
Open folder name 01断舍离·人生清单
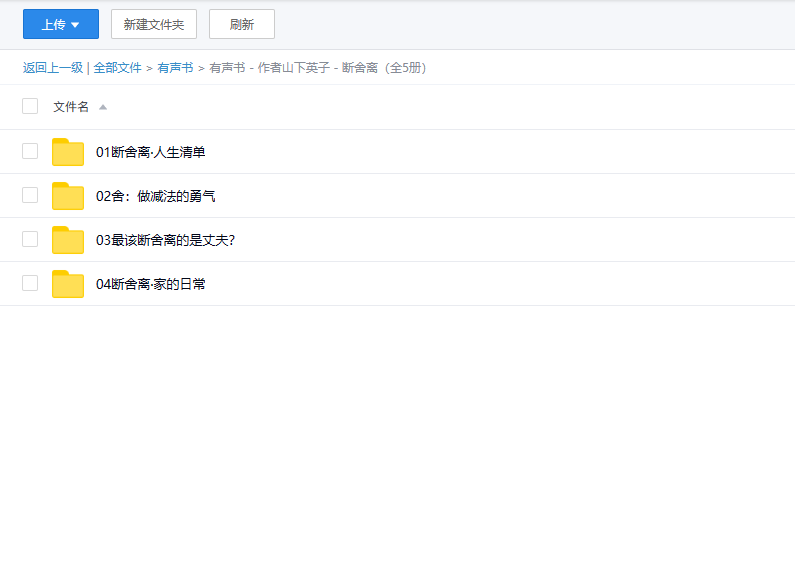[151, 152]
